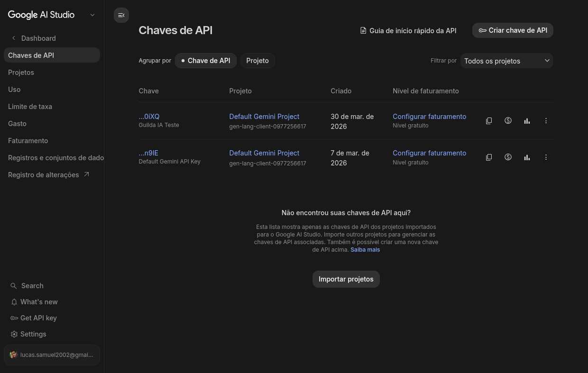Screen dimensions: 588x373
Task: Click the Chave column header
Action: pyautogui.click(x=148, y=91)
